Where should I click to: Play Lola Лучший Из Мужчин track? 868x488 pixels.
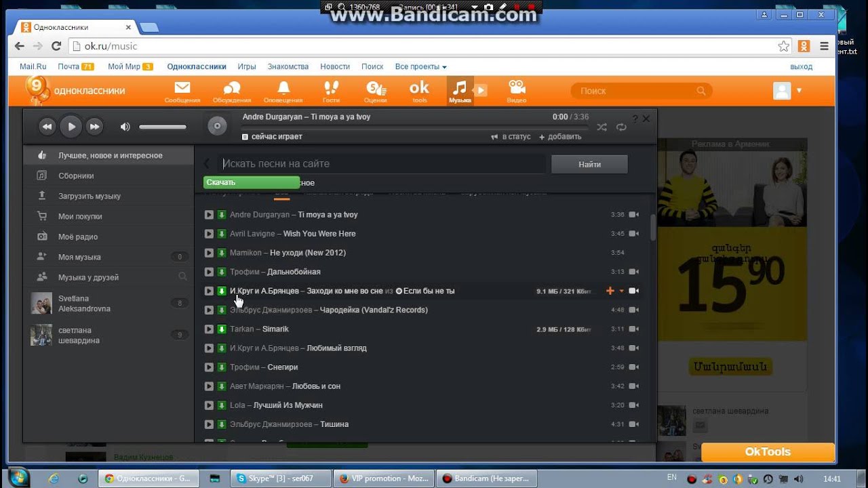[x=209, y=405]
